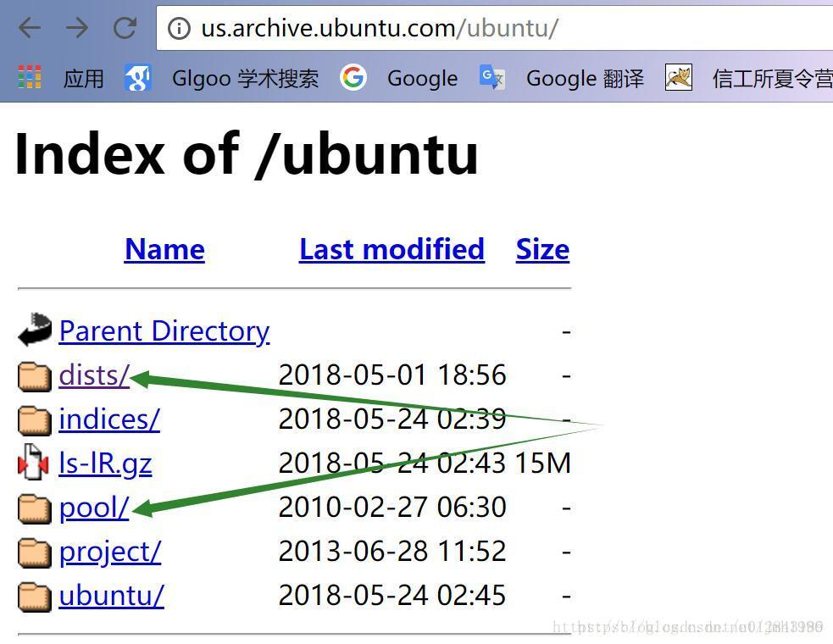
Task: Click the folder icon beside dists/
Action: coord(34,375)
